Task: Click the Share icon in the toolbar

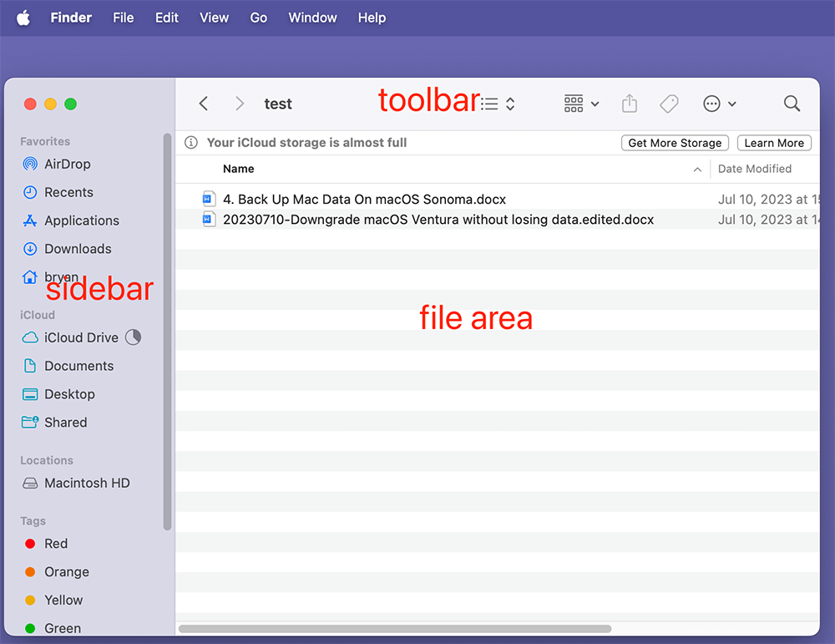Action: click(630, 104)
